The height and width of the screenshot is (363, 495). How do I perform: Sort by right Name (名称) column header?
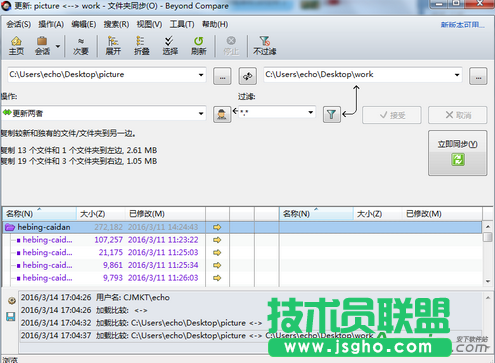click(316, 214)
